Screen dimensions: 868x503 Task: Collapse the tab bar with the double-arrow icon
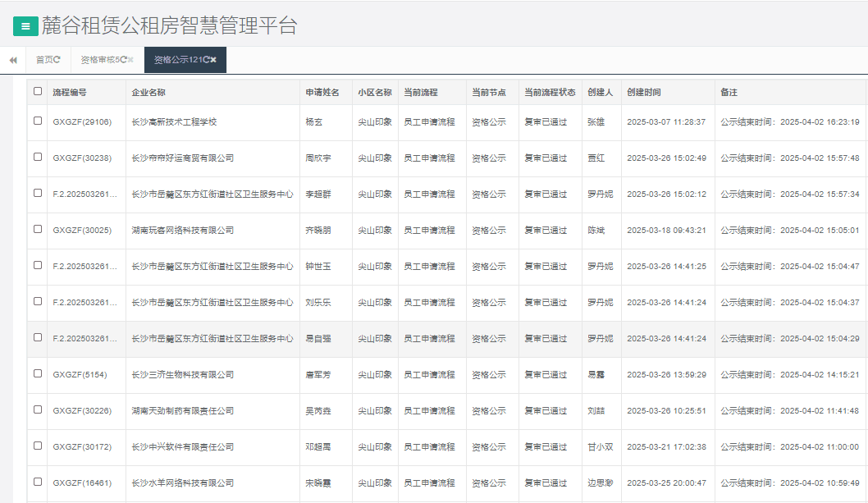tap(12, 59)
